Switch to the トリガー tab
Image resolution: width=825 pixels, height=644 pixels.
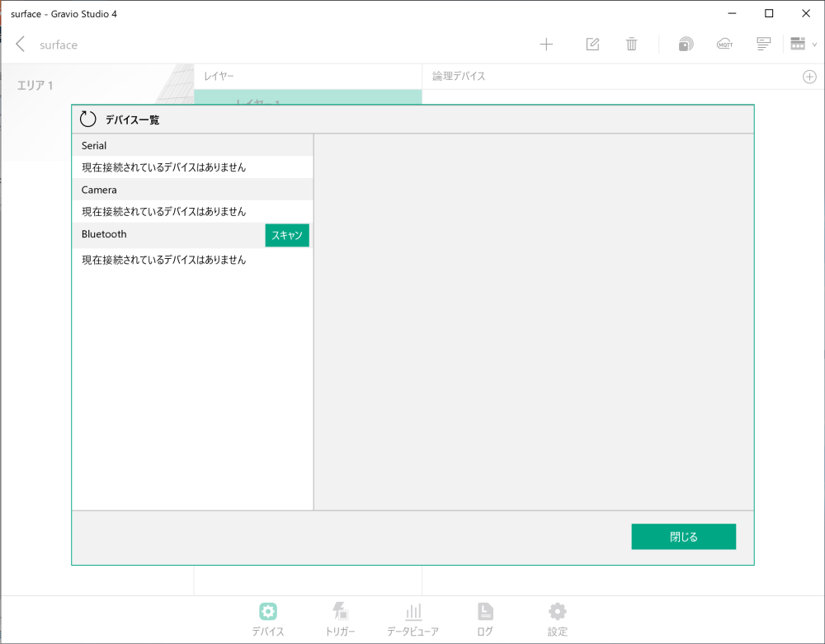point(340,619)
